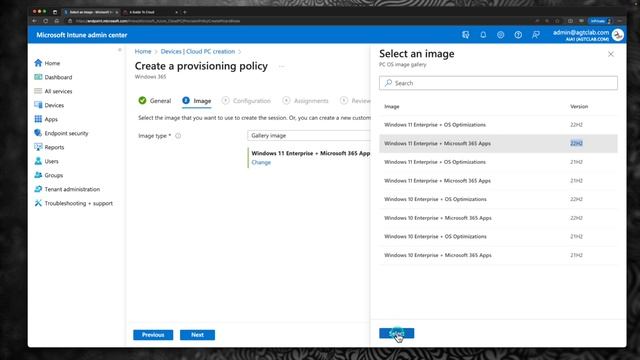The height and width of the screenshot is (360, 640).
Task: Open the Copilot/directory icon in header
Action: pos(465,35)
